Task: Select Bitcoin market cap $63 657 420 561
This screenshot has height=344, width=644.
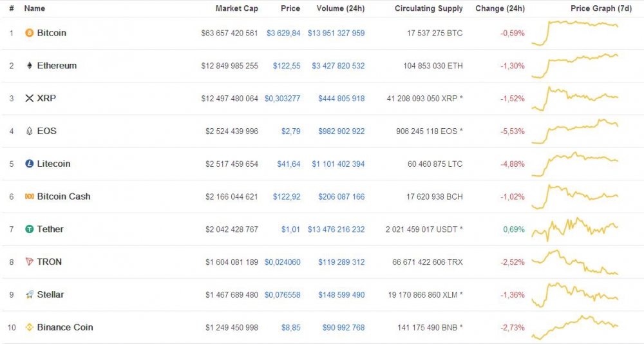Action: tap(230, 33)
